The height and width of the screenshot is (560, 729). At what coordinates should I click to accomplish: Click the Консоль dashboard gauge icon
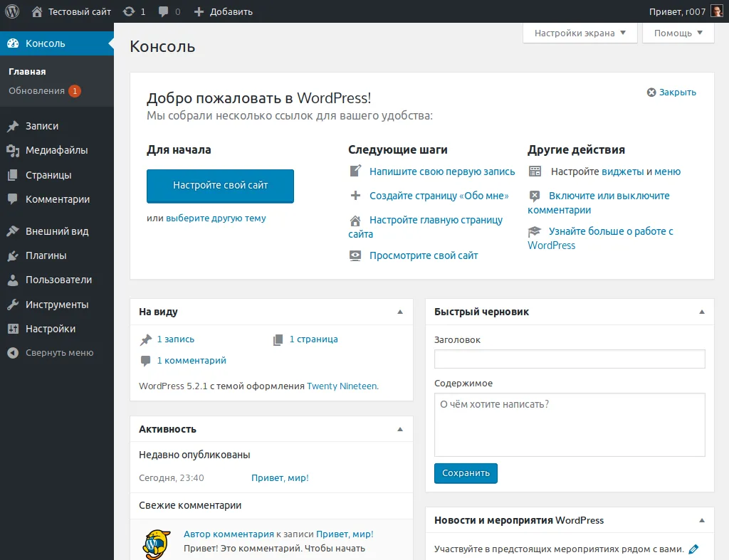(x=13, y=43)
